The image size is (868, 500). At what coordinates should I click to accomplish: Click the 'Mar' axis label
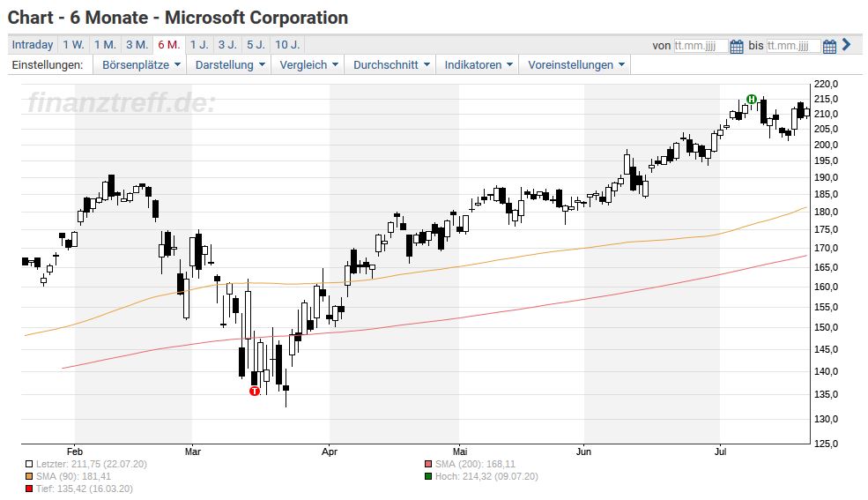tap(193, 451)
